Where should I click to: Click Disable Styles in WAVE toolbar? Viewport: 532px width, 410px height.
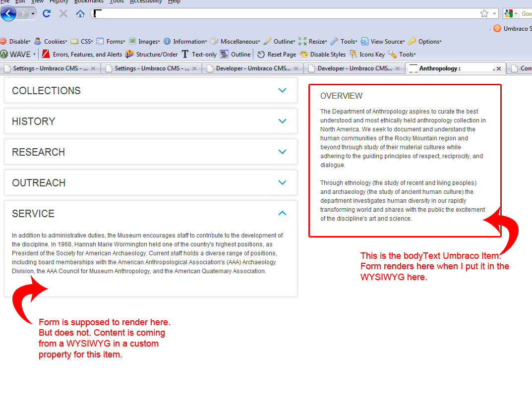coord(323,55)
